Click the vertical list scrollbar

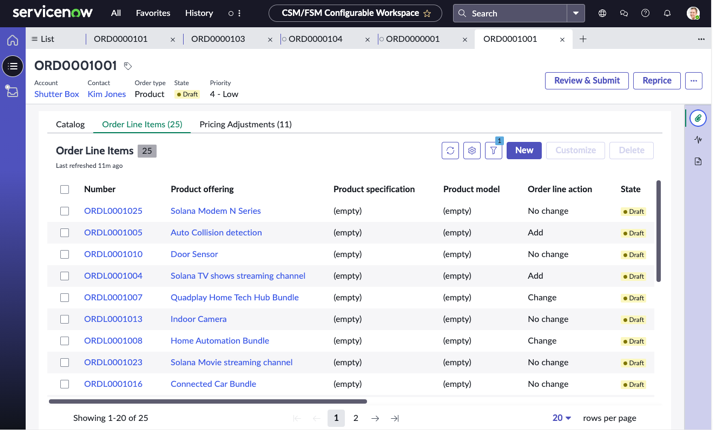pyautogui.click(x=658, y=231)
